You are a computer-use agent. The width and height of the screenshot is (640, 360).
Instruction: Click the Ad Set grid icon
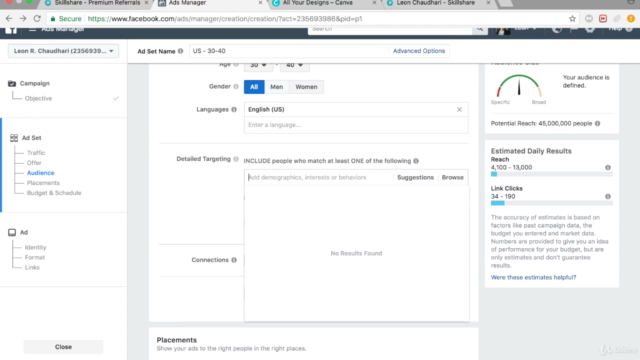[x=14, y=138]
